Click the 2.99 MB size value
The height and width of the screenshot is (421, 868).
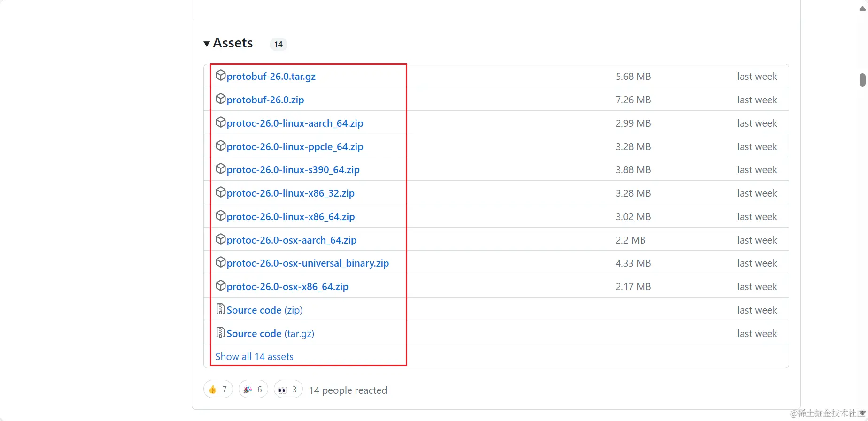[633, 123]
